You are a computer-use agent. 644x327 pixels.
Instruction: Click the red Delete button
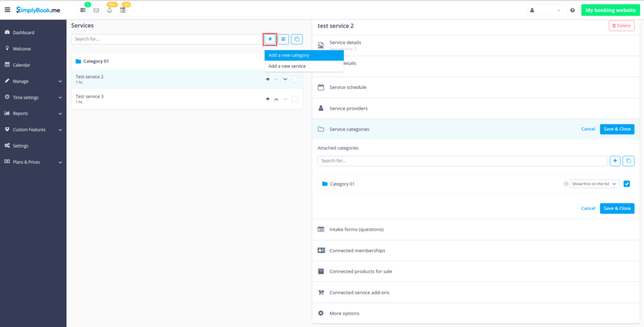tap(621, 26)
